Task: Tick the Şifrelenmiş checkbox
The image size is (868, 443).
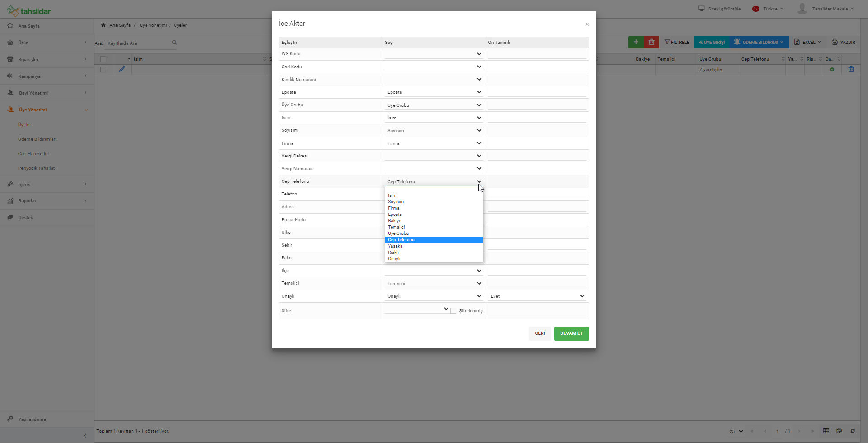Action: pos(453,311)
